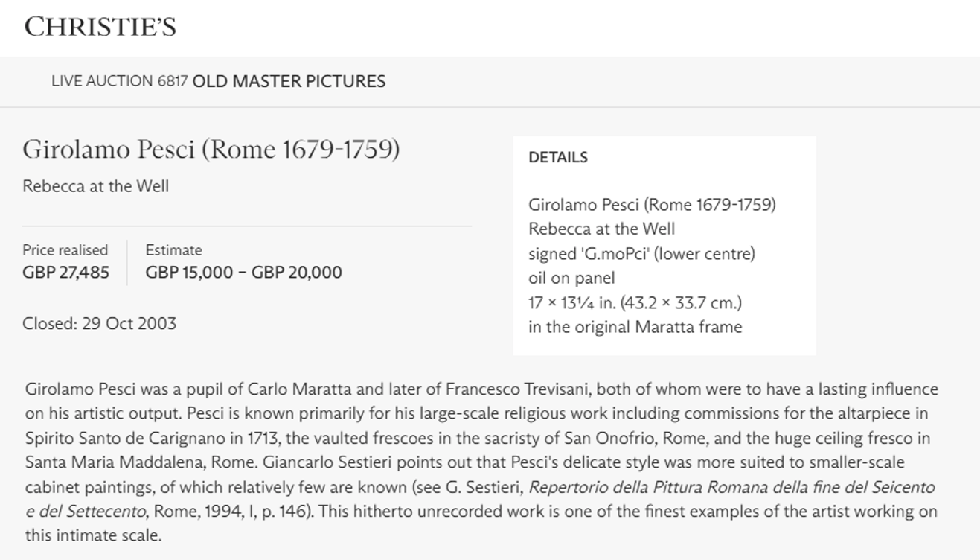Click the italic Repertorio della Pittura Romana title
Screen dimensions: 980x560
[x=731, y=488]
